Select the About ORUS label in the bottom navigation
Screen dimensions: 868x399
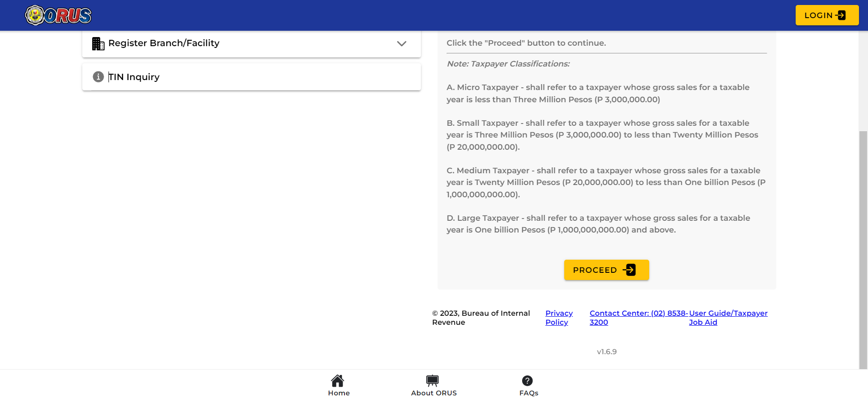pyautogui.click(x=434, y=393)
